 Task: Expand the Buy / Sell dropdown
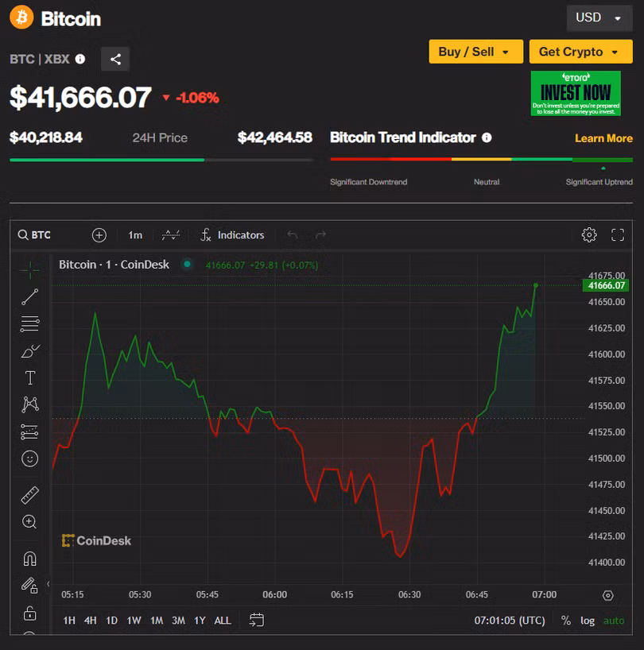point(475,52)
